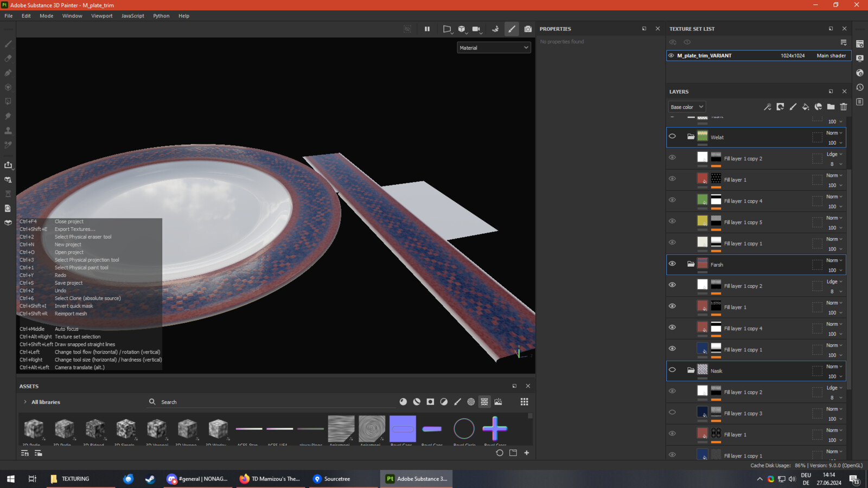Collapse the Farsh folder
Screen dimensions: 868x488
click(x=691, y=265)
